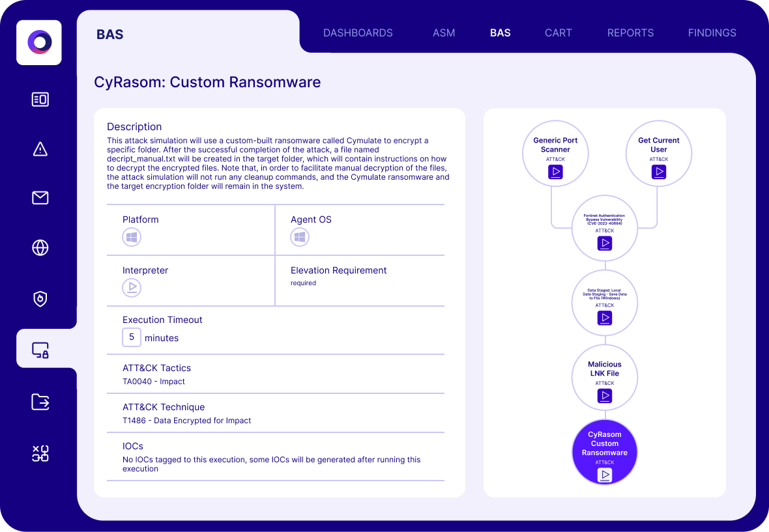Click the 'Description' label
The height and width of the screenshot is (532, 769).
click(134, 126)
